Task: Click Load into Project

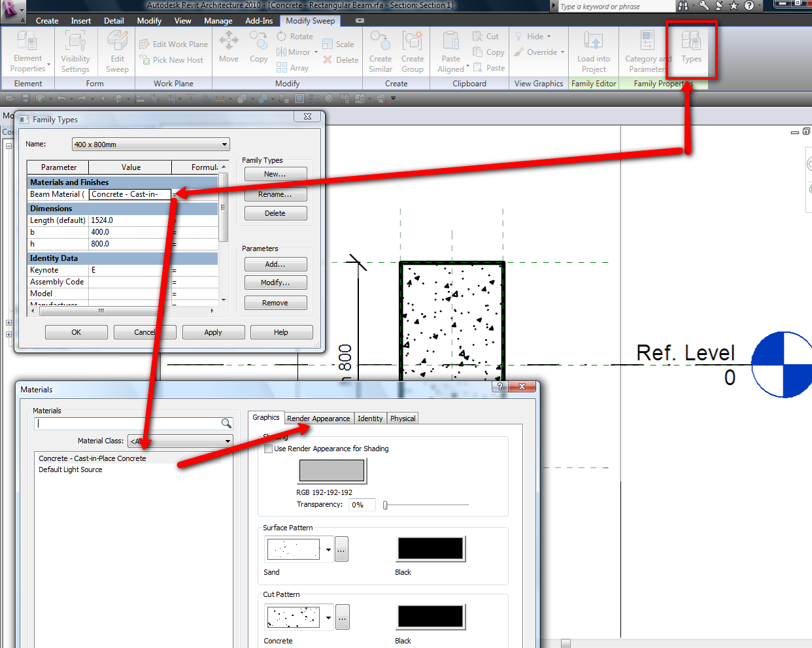Action: (x=594, y=52)
